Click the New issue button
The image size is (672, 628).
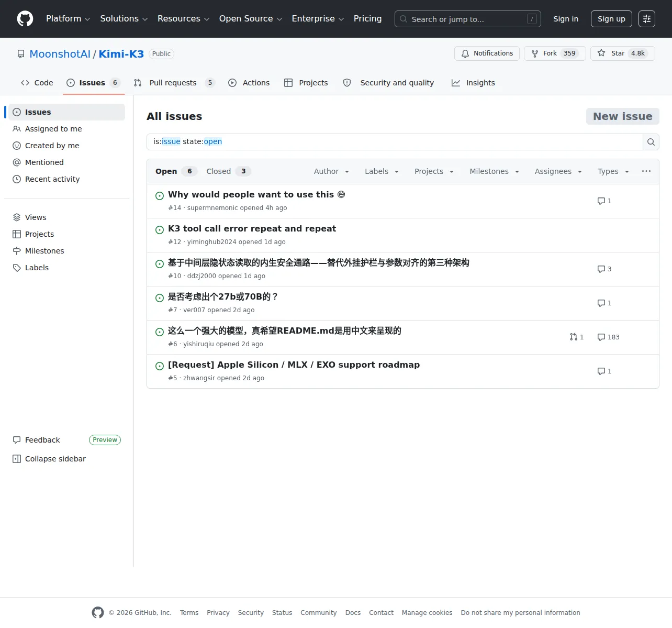[x=623, y=116]
